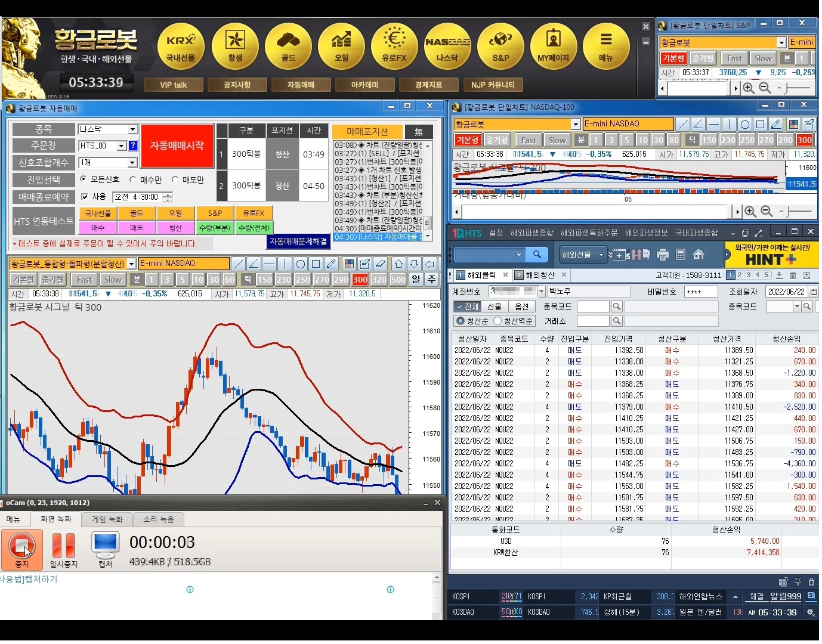Viewport: 822px width, 644px height.
Task: Toggle 기본형 mode in NASDAQ-100 chart window
Action: pyautogui.click(x=467, y=140)
